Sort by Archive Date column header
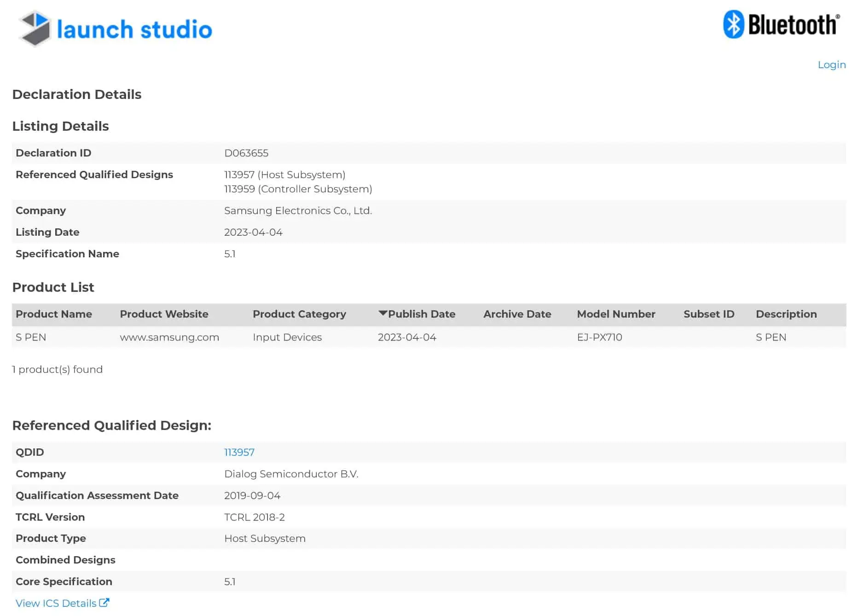This screenshot has height=616, width=858. 517,314
